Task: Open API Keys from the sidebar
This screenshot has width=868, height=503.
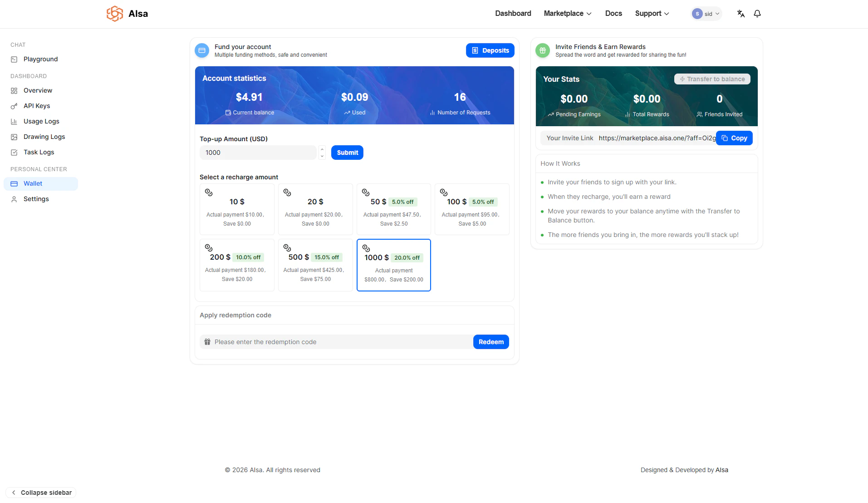Action: click(x=37, y=106)
